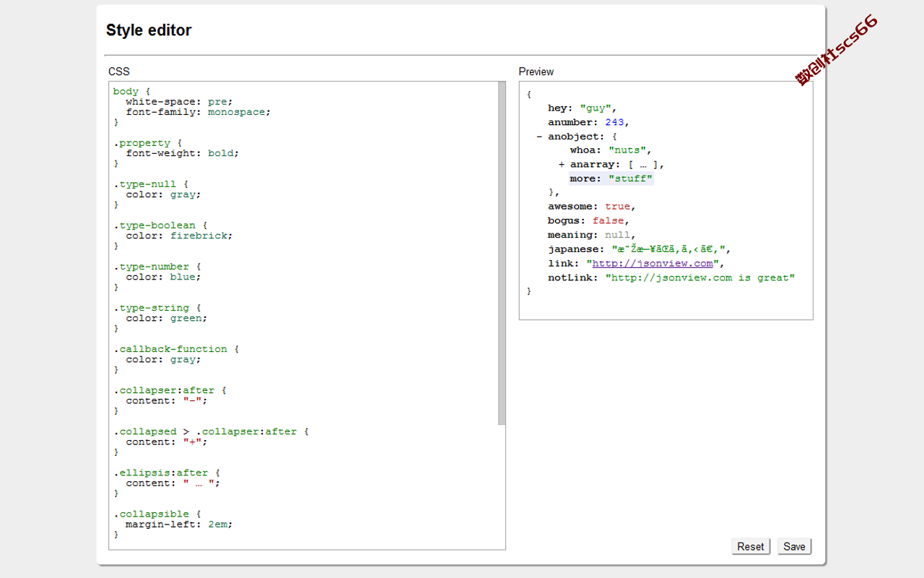Click '.collapsed > .collapser:after {' line

click(211, 431)
